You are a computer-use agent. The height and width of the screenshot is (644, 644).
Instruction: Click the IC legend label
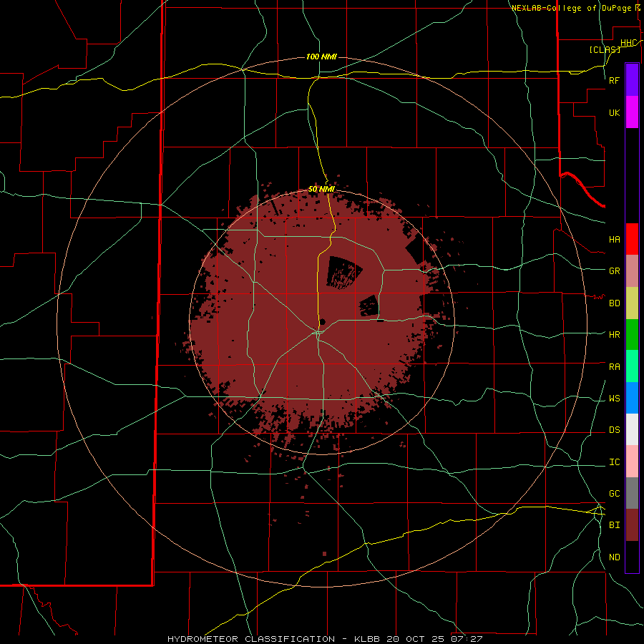pyautogui.click(x=615, y=462)
